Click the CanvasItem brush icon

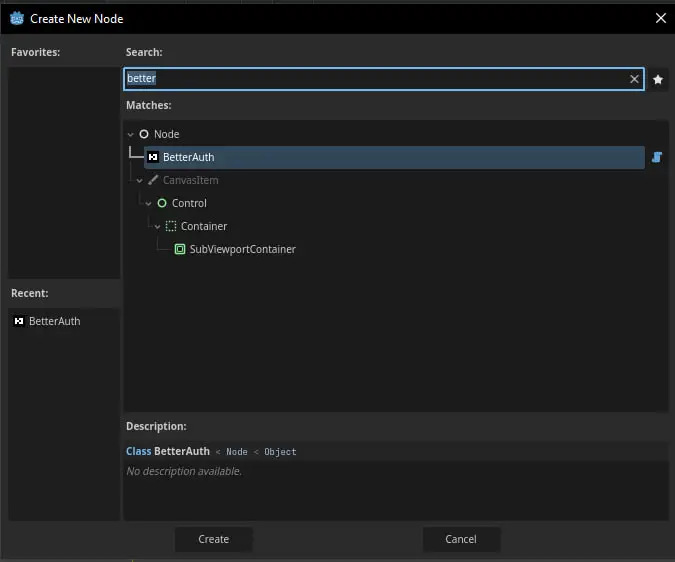pos(153,180)
